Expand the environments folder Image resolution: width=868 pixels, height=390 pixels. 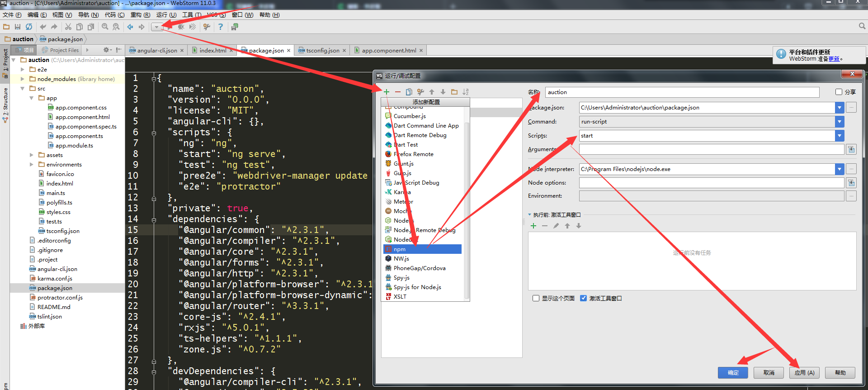[x=32, y=164]
